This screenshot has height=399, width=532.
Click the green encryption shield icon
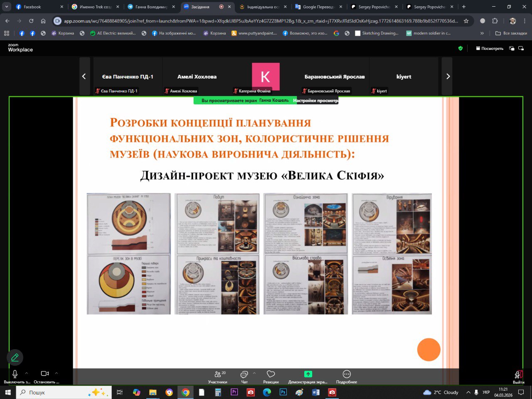pyautogui.click(x=461, y=49)
